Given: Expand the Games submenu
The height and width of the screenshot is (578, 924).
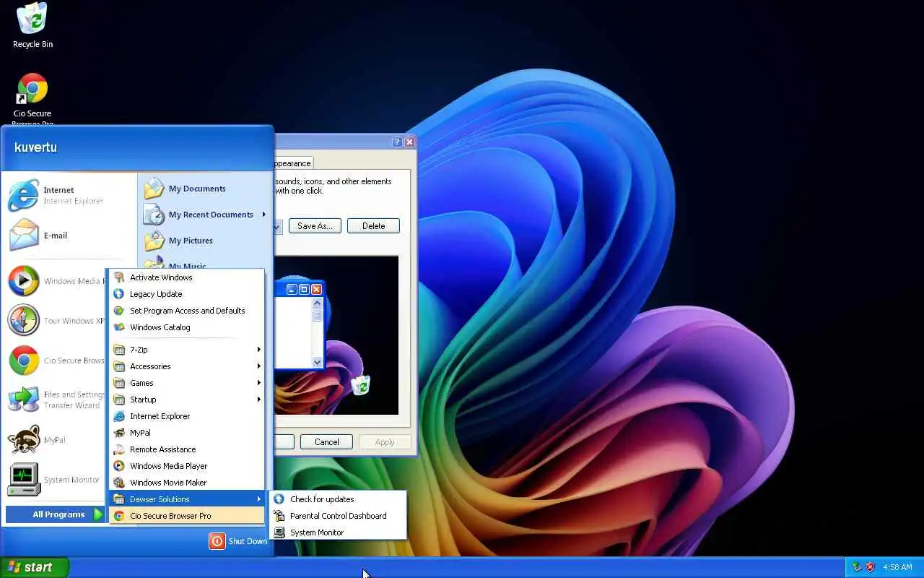Looking at the screenshot, I should click(x=187, y=383).
